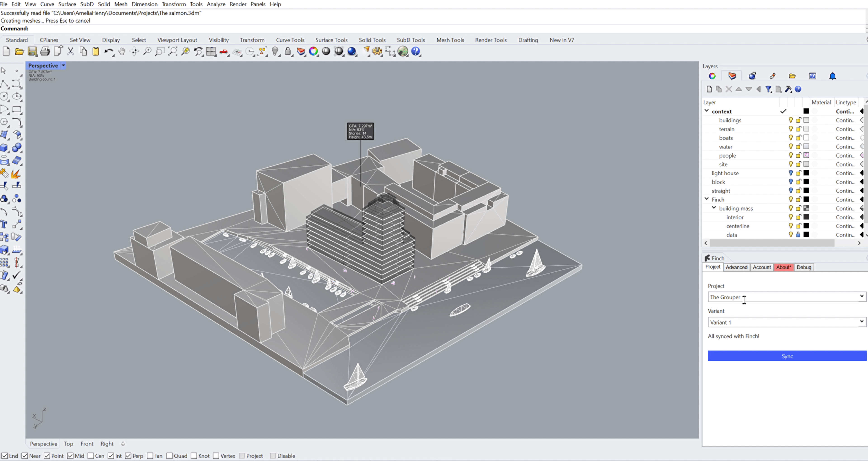The width and height of the screenshot is (868, 461).
Task: Click the Save file icon
Action: (32, 51)
